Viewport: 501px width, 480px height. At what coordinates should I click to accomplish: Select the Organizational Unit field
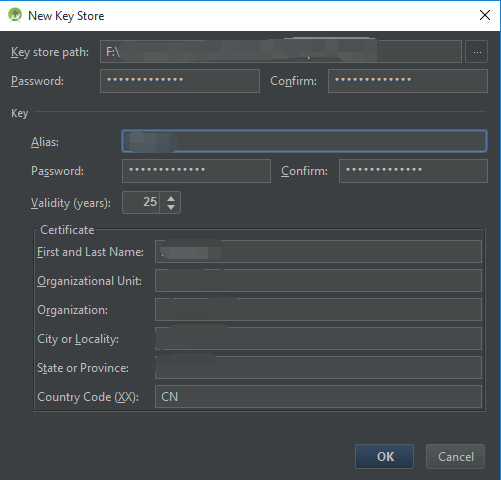[318, 281]
